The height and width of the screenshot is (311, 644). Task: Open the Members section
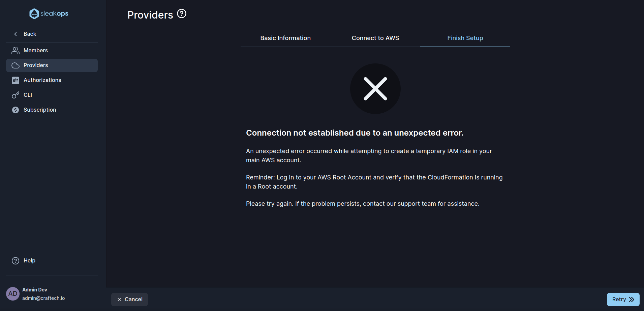point(52,51)
